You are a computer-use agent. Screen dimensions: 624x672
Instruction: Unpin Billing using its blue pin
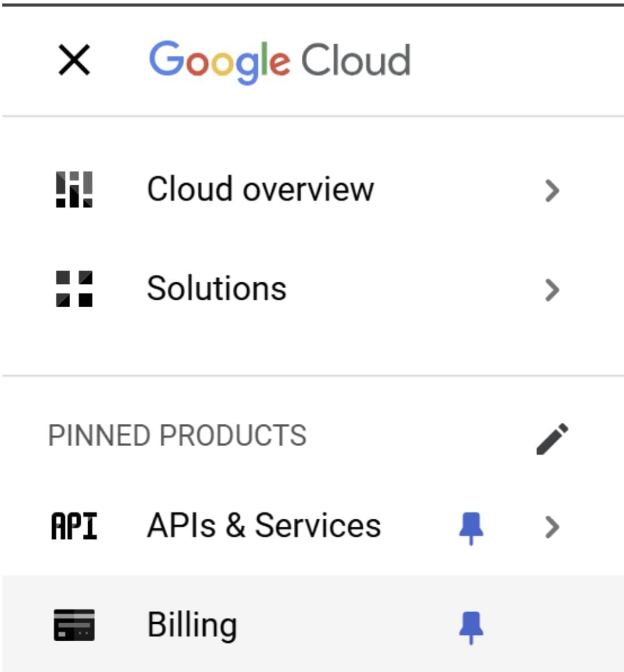coord(471,627)
